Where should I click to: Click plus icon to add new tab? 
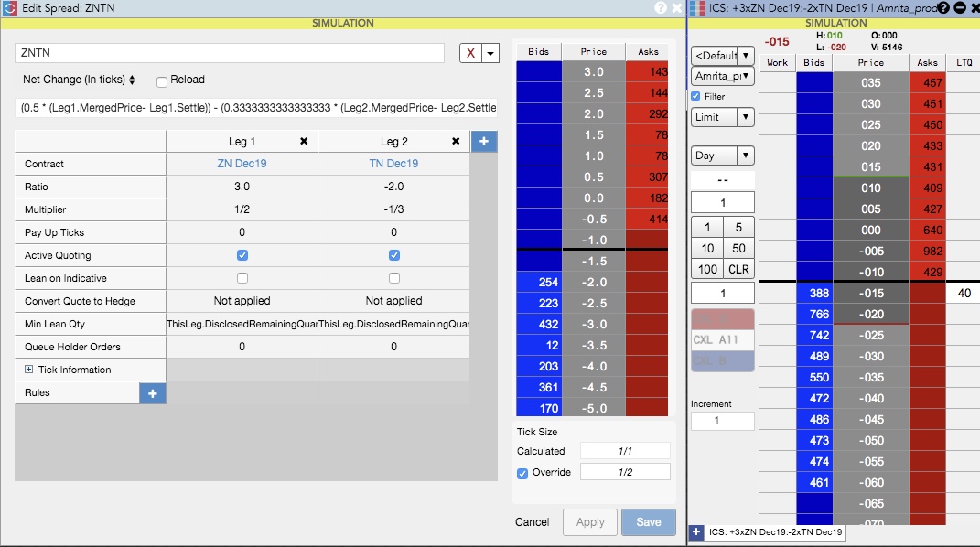click(x=695, y=531)
